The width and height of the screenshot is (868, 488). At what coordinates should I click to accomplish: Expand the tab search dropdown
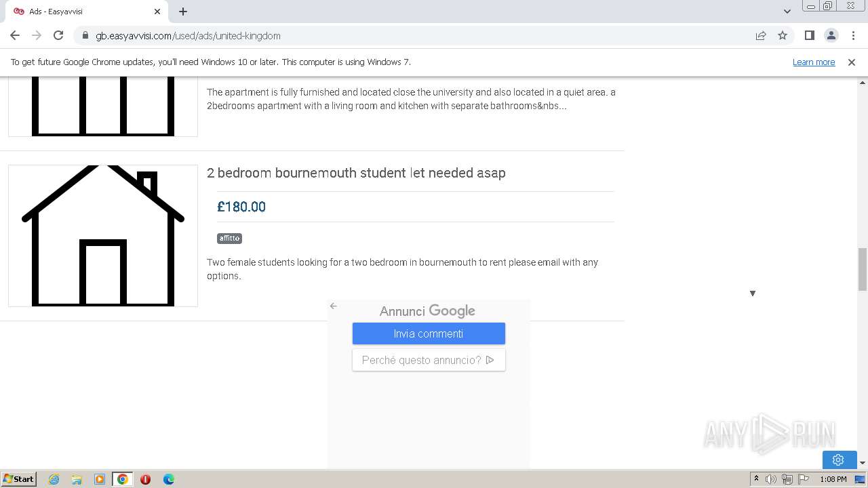point(787,12)
